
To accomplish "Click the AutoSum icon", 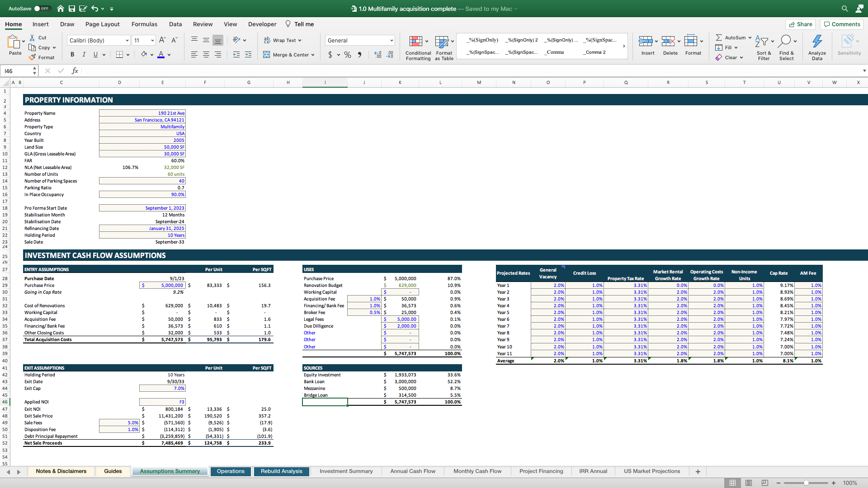I will tap(718, 38).
